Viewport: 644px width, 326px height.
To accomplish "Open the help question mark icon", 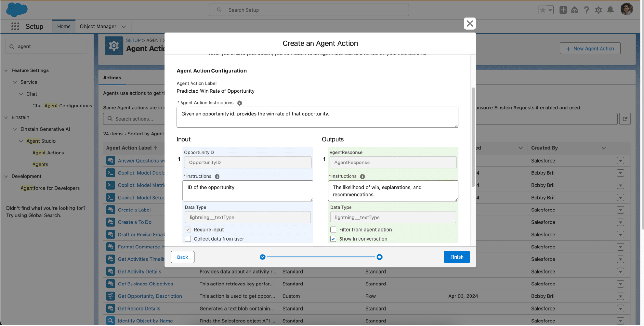I will click(x=586, y=10).
